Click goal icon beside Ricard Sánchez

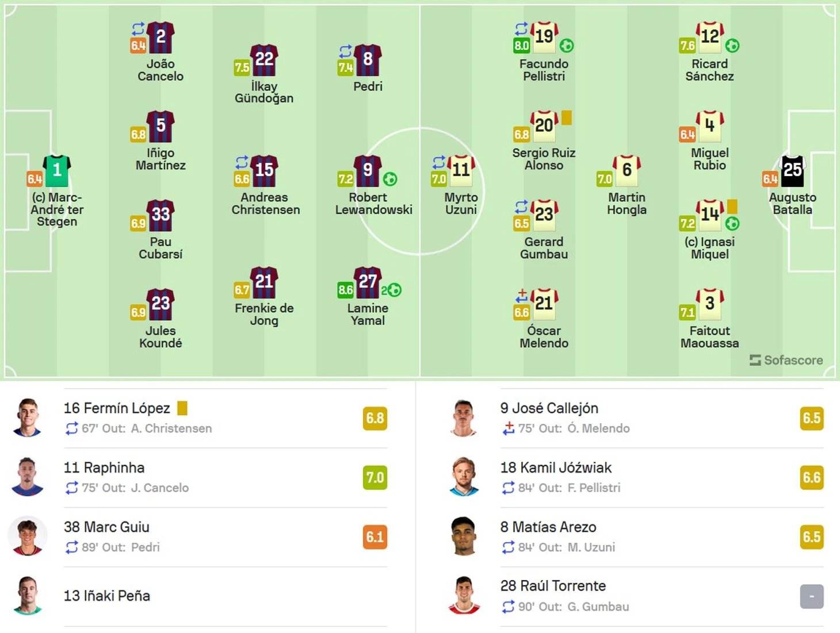click(732, 45)
